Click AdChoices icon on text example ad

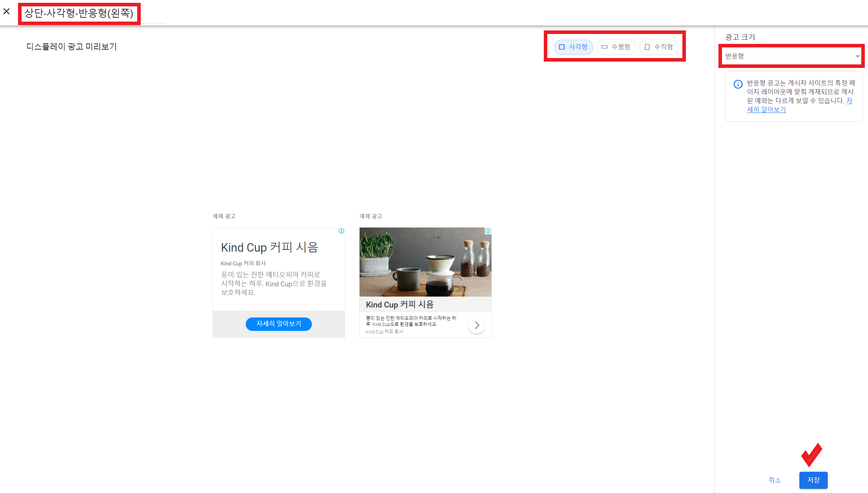(341, 231)
